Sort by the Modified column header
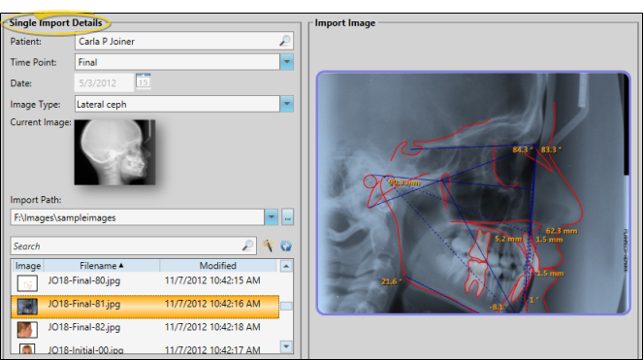Screen dimensions: 644x360 [x=217, y=266]
